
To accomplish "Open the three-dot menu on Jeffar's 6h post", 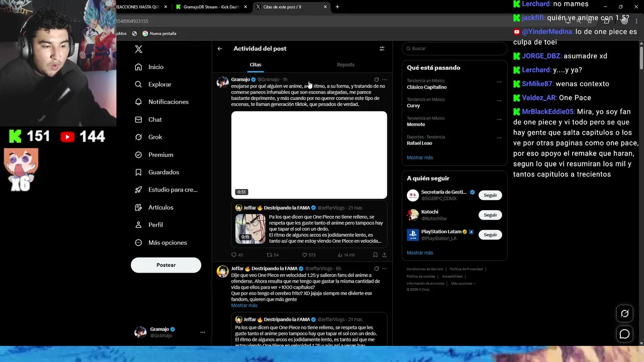I will tap(384, 268).
